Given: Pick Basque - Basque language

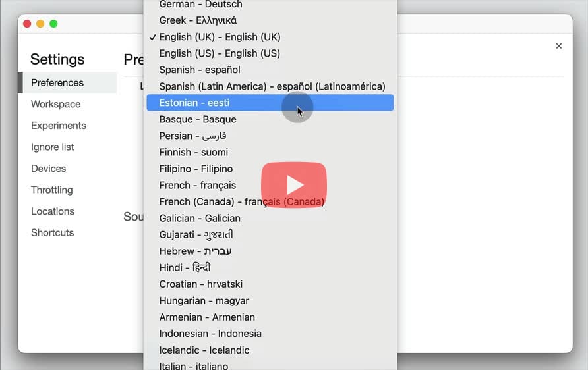Looking at the screenshot, I should click(x=270, y=119).
